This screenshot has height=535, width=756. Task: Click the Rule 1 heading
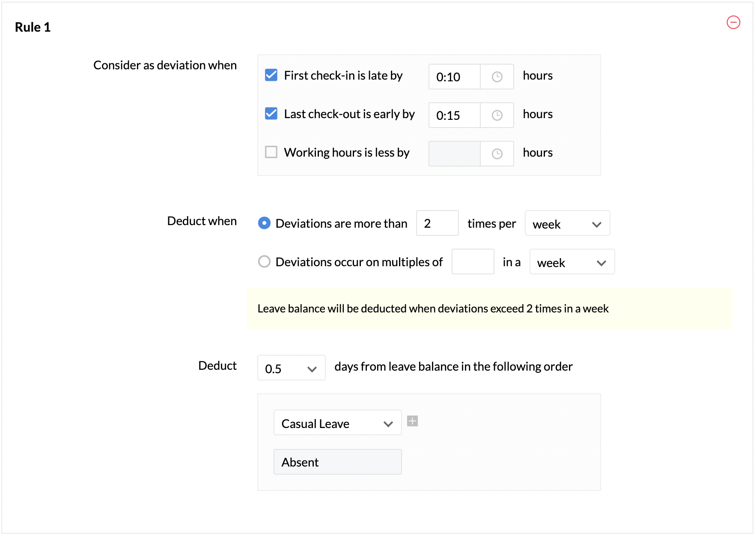pos(33,27)
